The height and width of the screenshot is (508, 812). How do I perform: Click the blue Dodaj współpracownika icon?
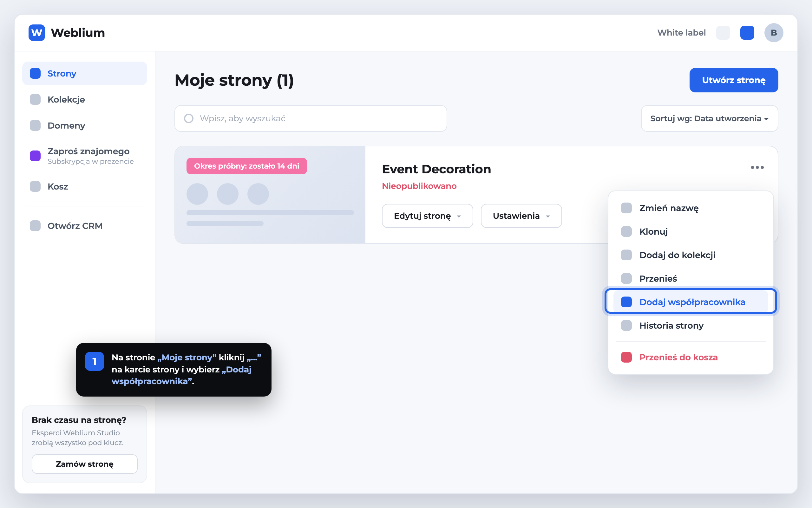[x=626, y=302]
